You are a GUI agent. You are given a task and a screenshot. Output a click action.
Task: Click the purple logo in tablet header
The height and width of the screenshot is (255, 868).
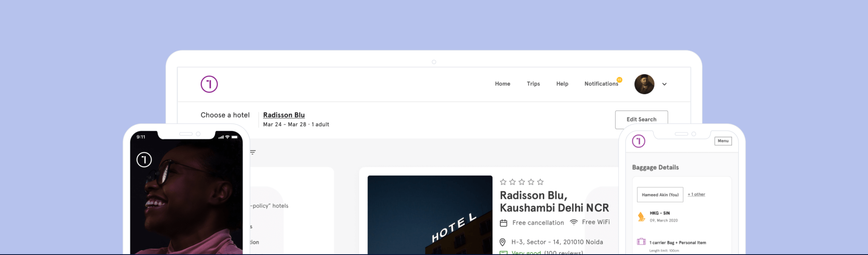209,84
